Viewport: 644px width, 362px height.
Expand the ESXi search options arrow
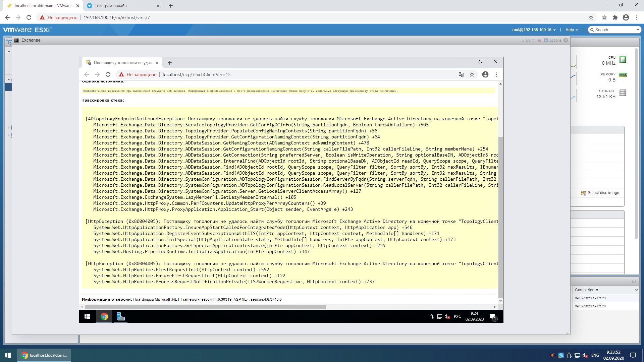click(638, 30)
